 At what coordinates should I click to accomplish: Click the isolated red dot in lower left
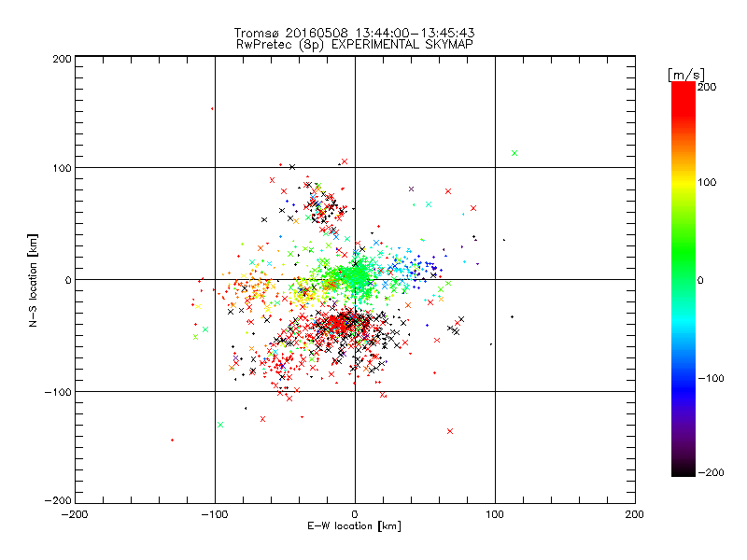coord(172,440)
